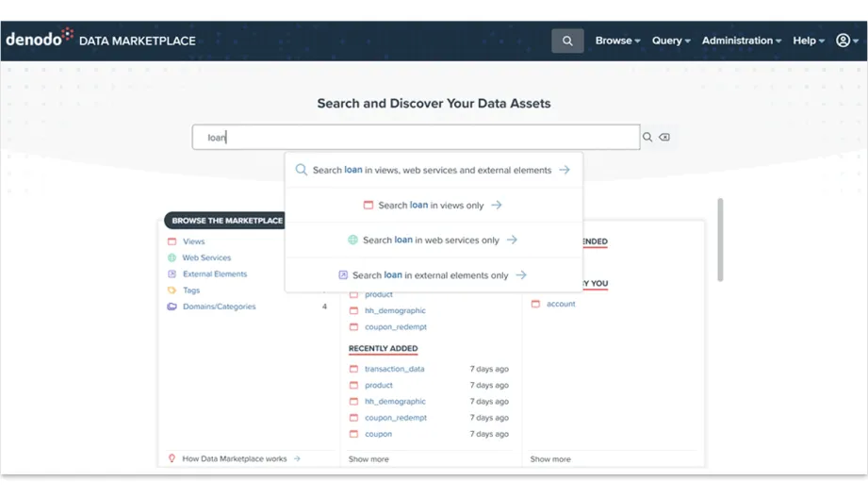Click arrow next to views only suggestion

click(x=497, y=205)
